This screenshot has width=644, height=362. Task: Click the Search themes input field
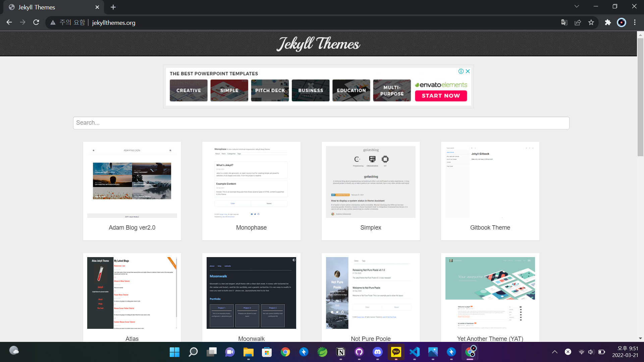coord(321,123)
